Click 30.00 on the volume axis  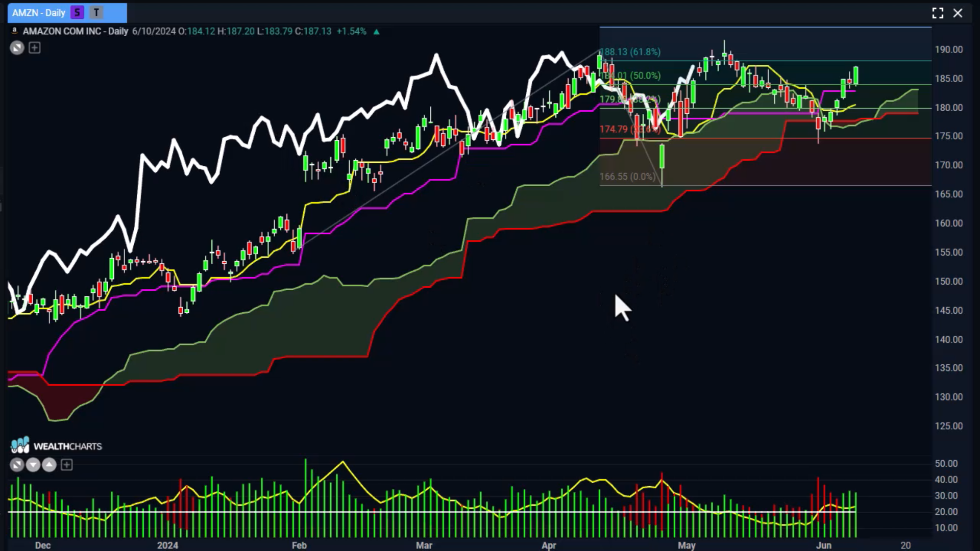[x=946, y=496]
